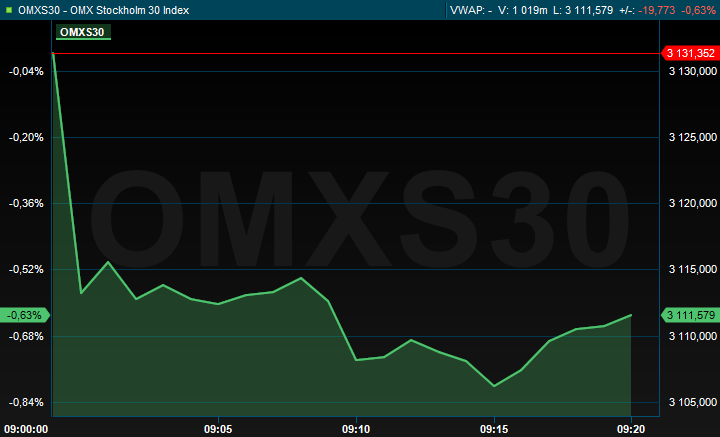Click the -0,20% percent axis label
Image resolution: width=720 pixels, height=437 pixels.
tap(25, 137)
